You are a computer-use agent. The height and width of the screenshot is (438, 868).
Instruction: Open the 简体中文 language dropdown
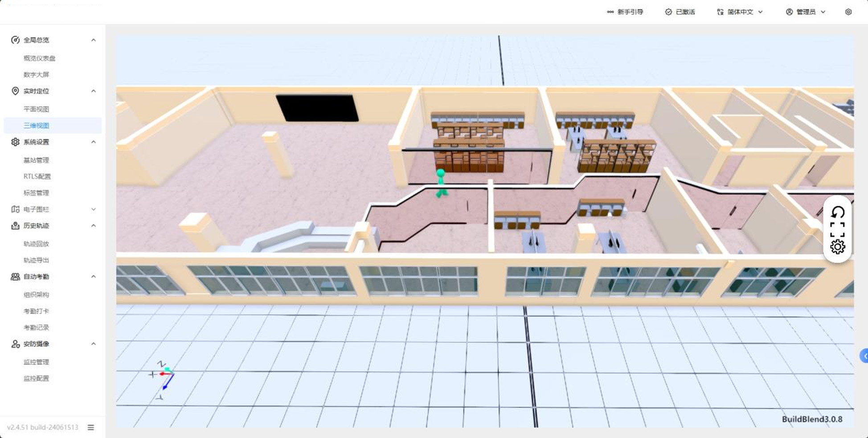[x=740, y=12]
